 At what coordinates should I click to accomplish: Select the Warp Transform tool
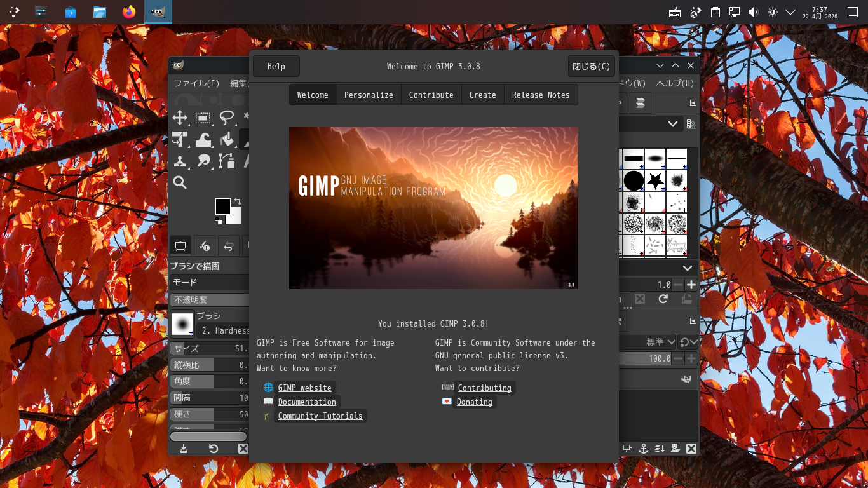point(203,139)
